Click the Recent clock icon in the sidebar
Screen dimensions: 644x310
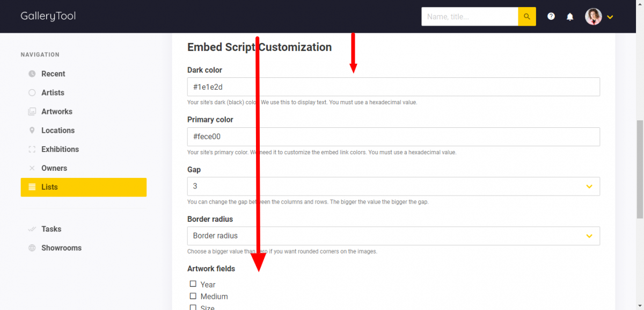click(32, 74)
